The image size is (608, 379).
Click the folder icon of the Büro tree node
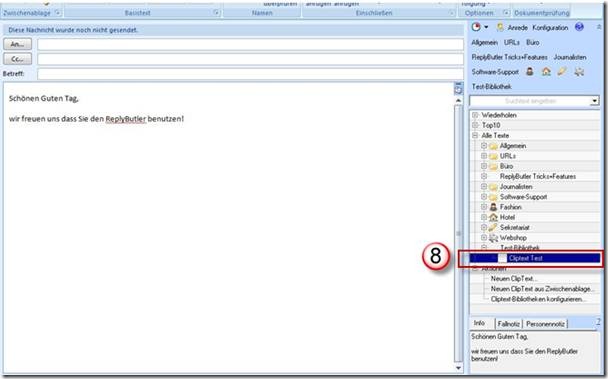coord(493,166)
